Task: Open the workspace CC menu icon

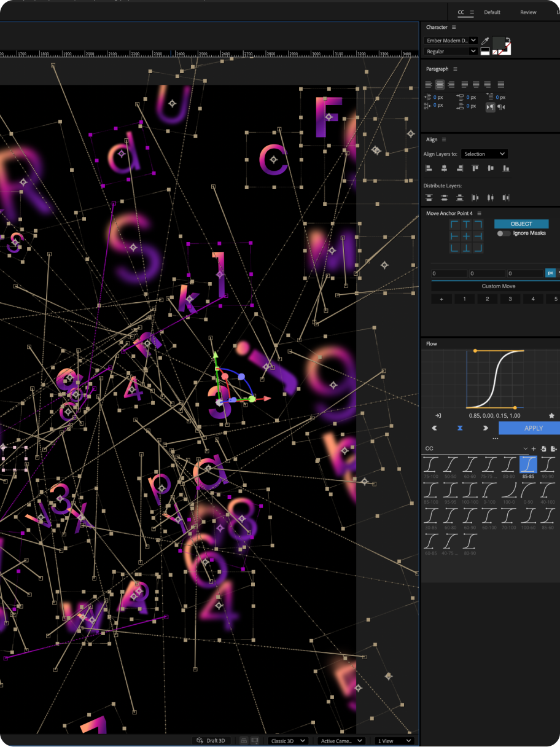Action: coord(472,12)
